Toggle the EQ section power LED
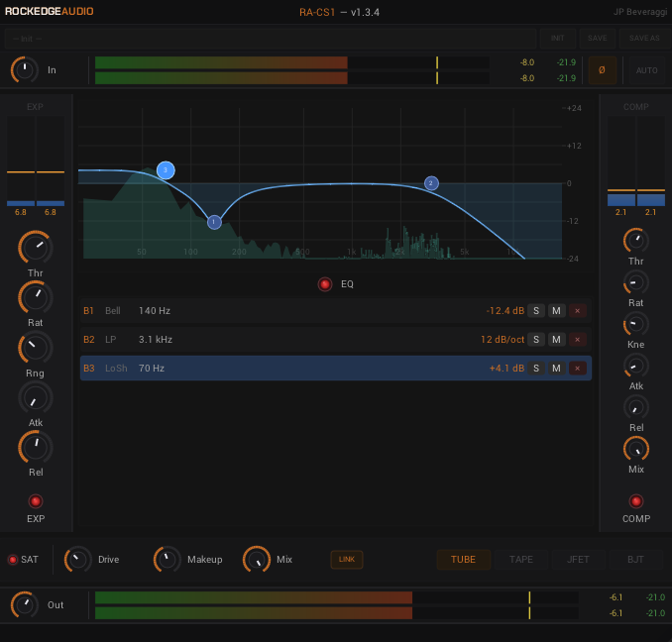Image resolution: width=672 pixels, height=642 pixels. coord(325,284)
